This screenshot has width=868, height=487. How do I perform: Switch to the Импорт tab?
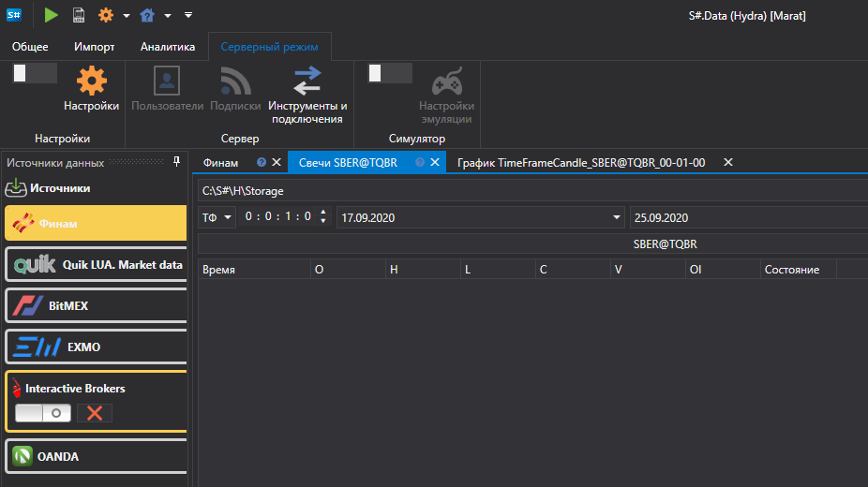[x=94, y=47]
